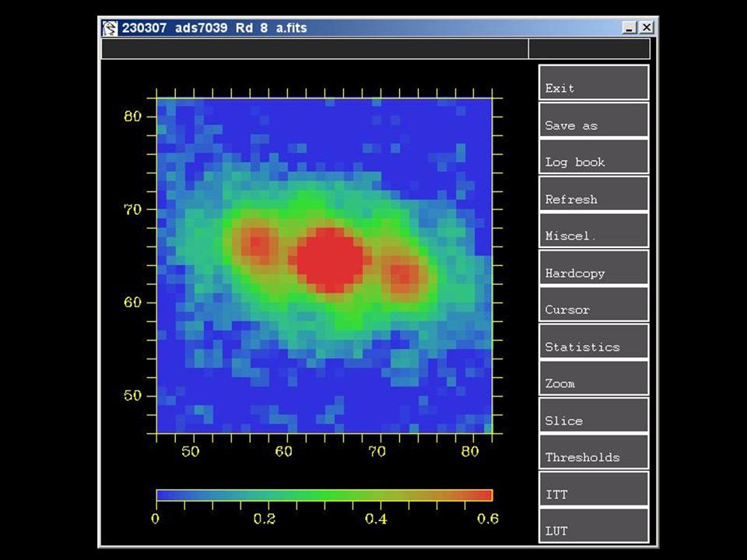Open the Save as option

point(593,120)
